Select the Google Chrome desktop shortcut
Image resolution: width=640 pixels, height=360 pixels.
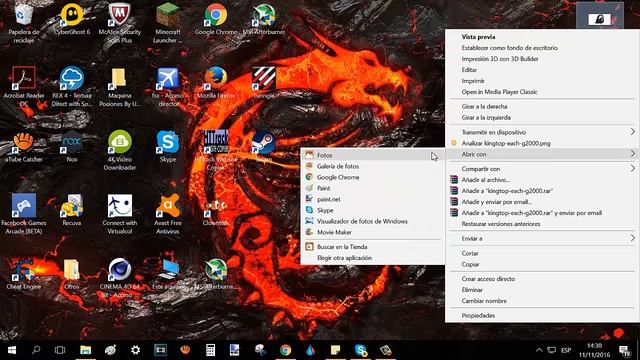click(216, 19)
